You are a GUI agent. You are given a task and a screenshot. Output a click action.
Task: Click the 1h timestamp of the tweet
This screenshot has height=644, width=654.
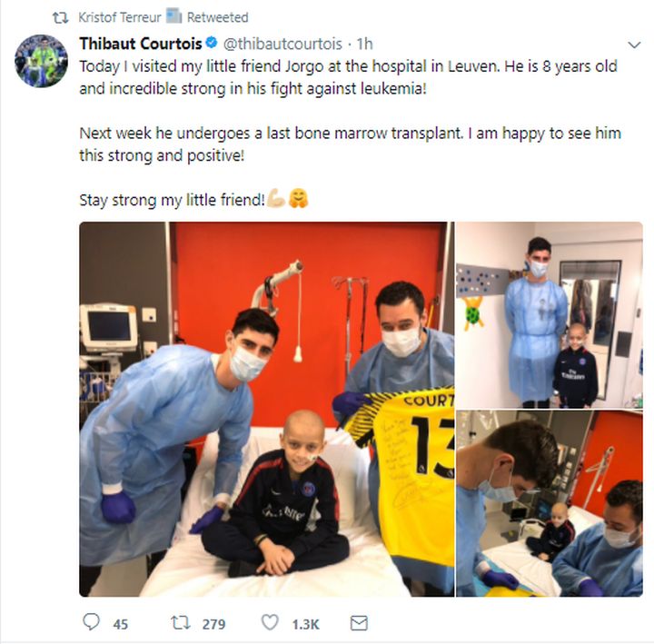pyautogui.click(x=365, y=44)
